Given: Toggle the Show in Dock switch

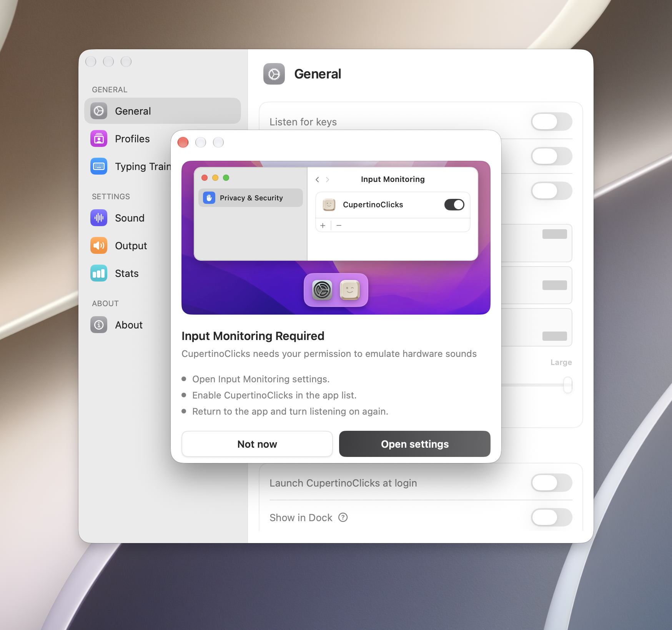Looking at the screenshot, I should coord(552,517).
